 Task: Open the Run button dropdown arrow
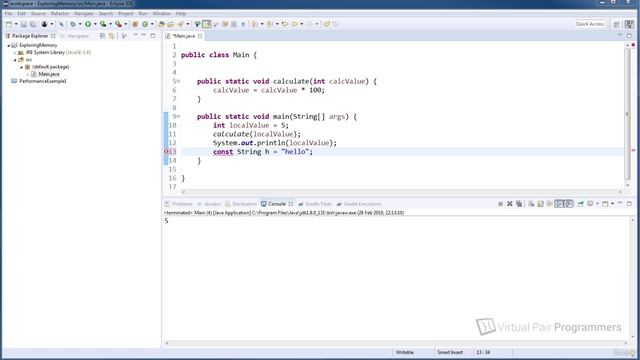click(95, 24)
